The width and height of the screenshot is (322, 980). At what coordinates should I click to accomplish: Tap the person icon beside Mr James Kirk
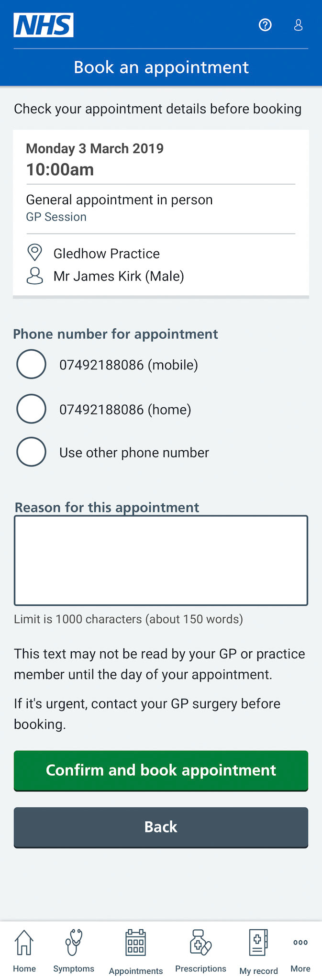[34, 276]
